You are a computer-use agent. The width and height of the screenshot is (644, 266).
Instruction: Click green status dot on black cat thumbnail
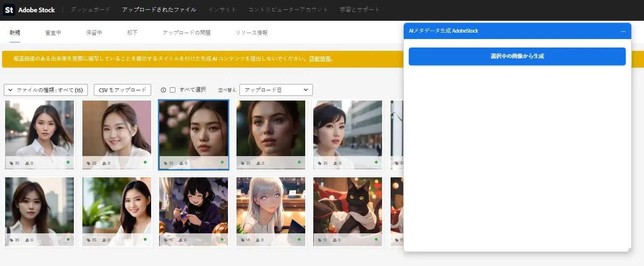[x=376, y=239]
